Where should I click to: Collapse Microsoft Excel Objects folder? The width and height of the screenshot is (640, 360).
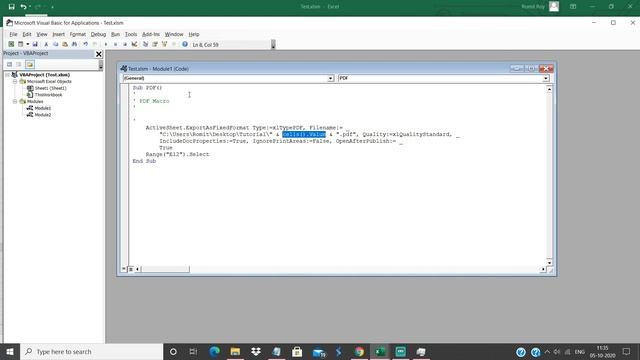(15, 81)
